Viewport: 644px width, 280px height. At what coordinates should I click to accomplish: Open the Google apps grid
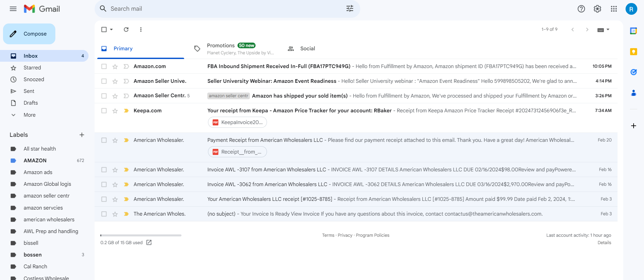pos(614,9)
